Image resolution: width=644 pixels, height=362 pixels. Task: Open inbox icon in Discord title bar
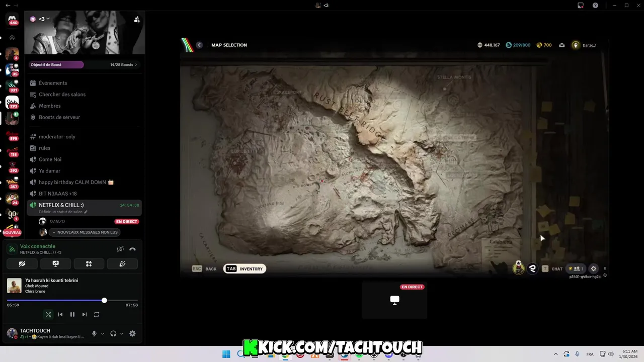click(580, 5)
